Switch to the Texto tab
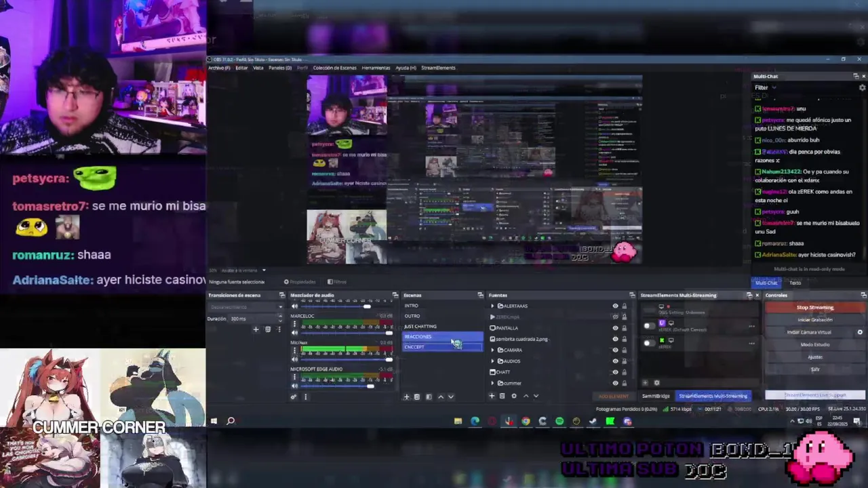Image resolution: width=868 pixels, height=488 pixels. [795, 283]
